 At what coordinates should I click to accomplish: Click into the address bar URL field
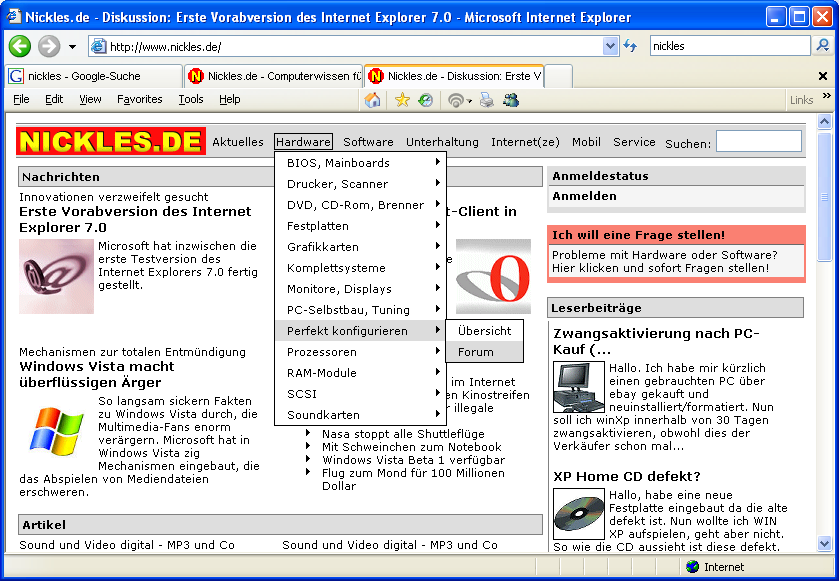click(x=354, y=47)
